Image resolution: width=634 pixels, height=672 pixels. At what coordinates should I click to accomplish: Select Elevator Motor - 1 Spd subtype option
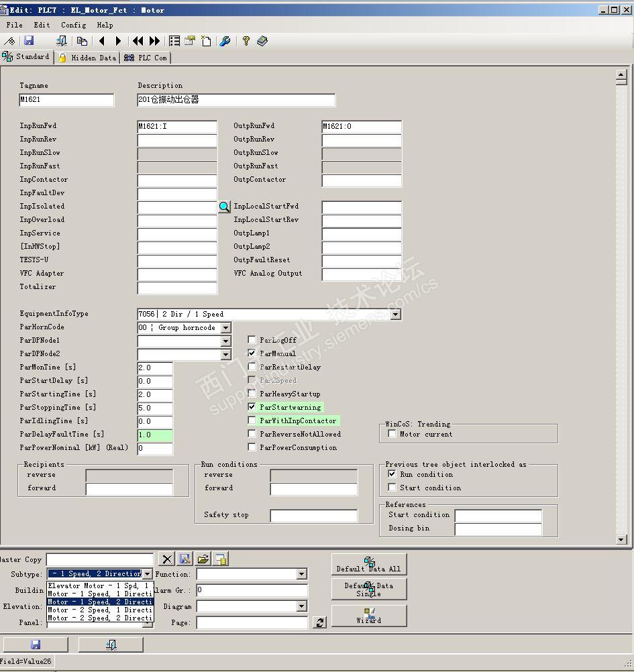pos(100,585)
